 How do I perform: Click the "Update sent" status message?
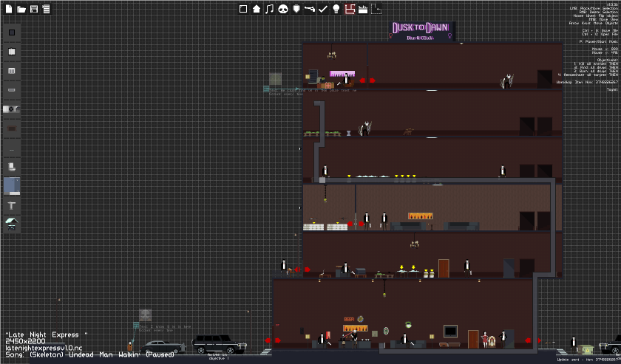pos(588,360)
